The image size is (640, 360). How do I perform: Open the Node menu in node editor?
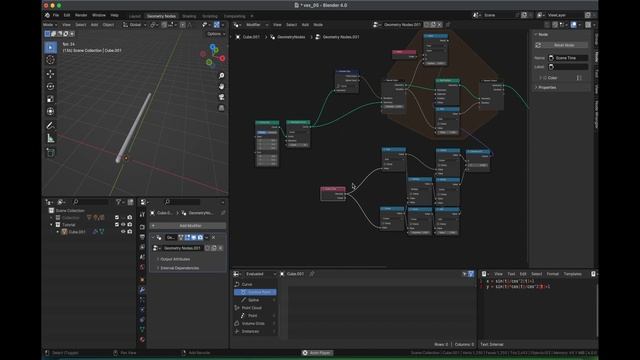pos(318,25)
